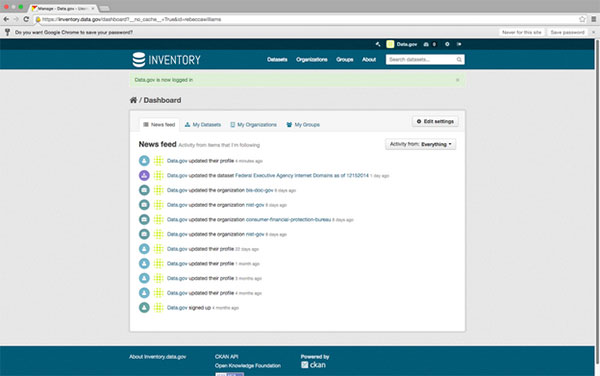Open the Groups navigation item
Screen dimensions: 600x376
click(x=344, y=60)
